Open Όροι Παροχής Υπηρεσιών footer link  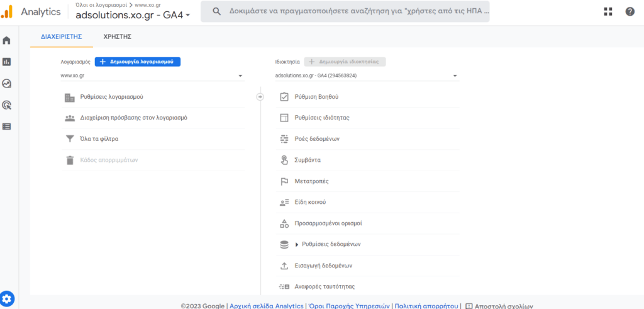[348, 306]
